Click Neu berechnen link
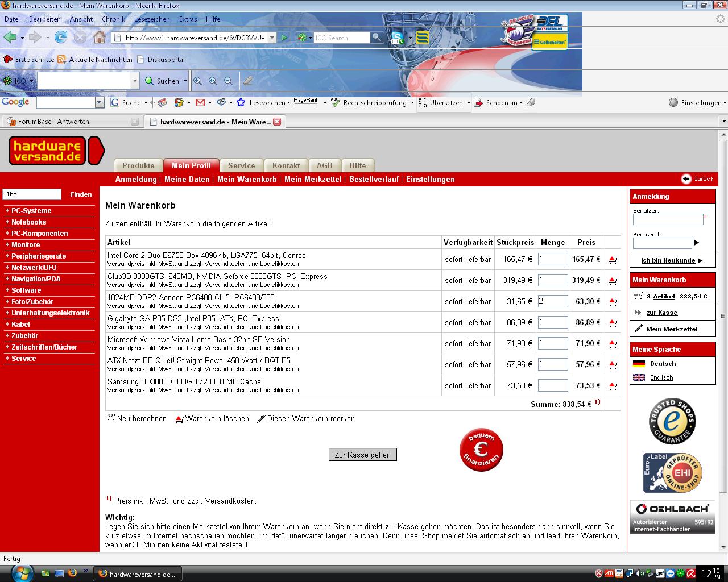The height and width of the screenshot is (582, 728). click(x=142, y=418)
